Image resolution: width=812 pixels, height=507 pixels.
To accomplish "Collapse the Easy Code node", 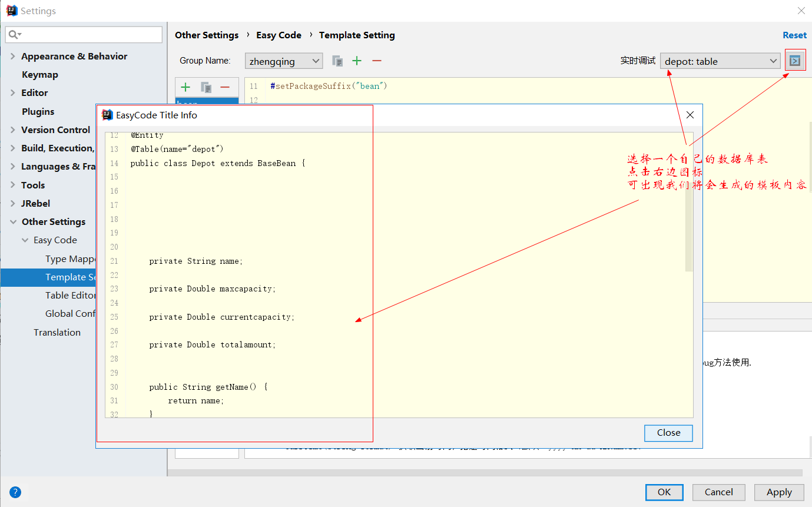I will (25, 240).
